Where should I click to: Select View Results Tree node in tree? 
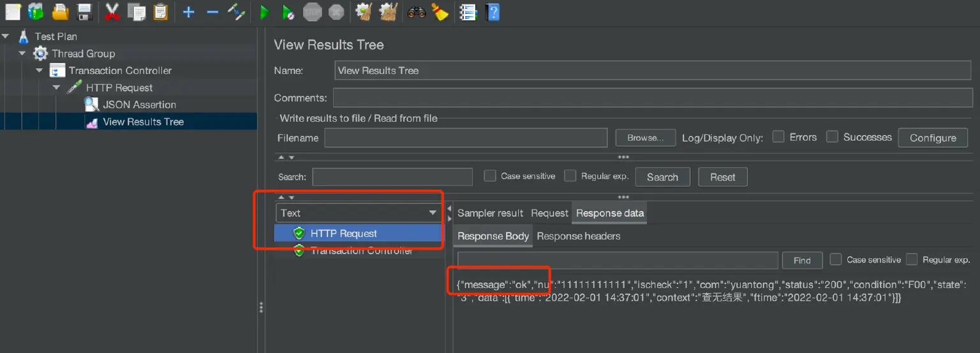pyautogui.click(x=143, y=122)
